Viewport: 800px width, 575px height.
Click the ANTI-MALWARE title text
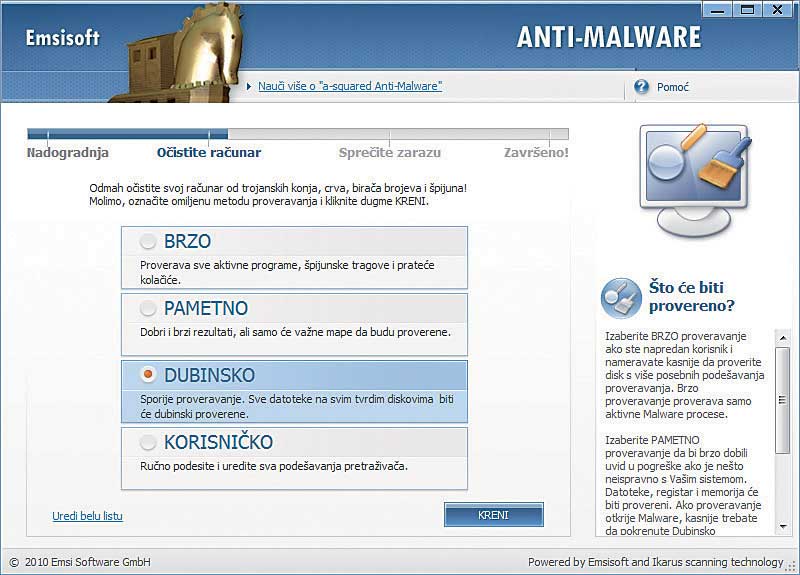click(x=609, y=37)
